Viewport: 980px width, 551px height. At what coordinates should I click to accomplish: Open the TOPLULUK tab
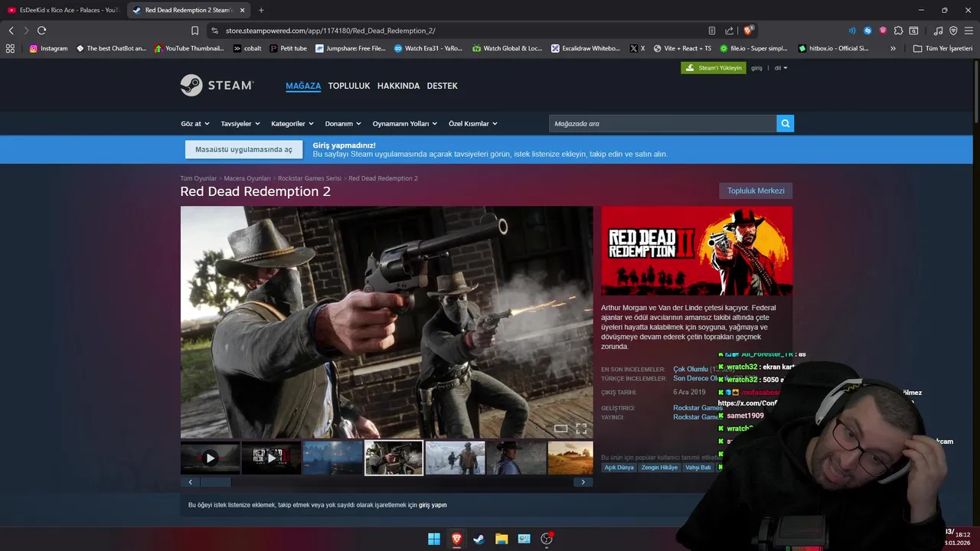click(x=349, y=86)
